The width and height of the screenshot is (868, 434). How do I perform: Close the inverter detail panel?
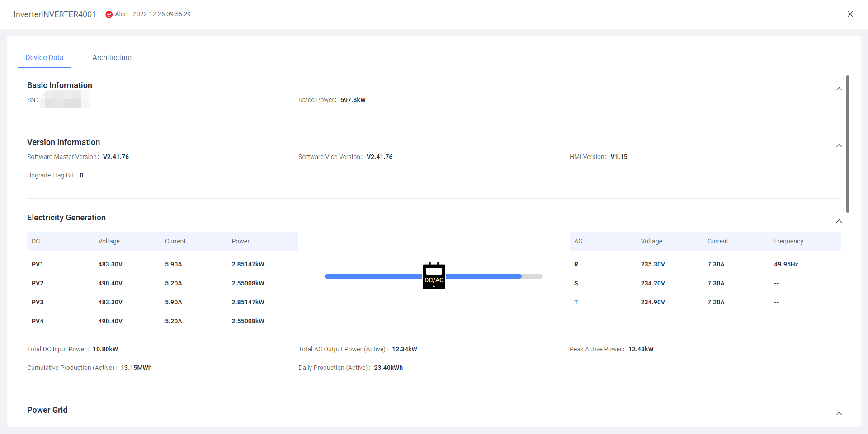[x=850, y=14]
